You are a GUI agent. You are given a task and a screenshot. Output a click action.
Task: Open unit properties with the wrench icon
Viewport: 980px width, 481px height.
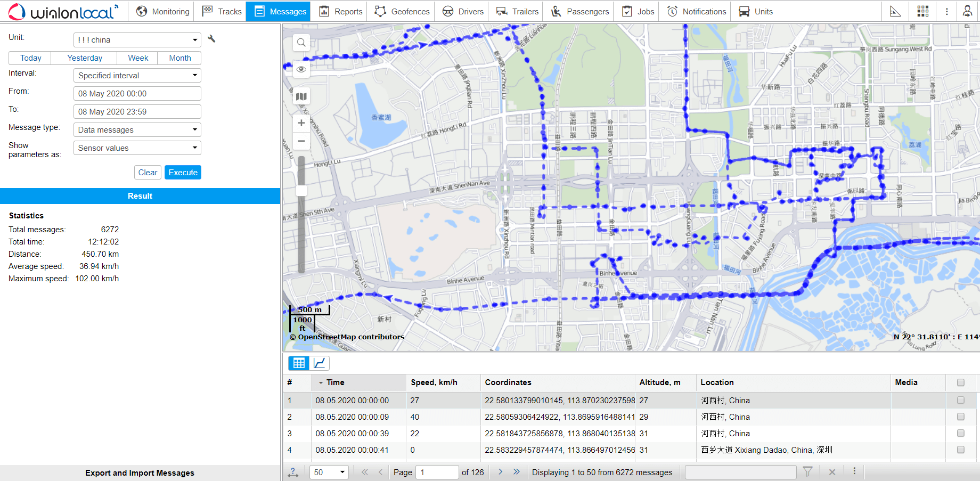(x=211, y=39)
